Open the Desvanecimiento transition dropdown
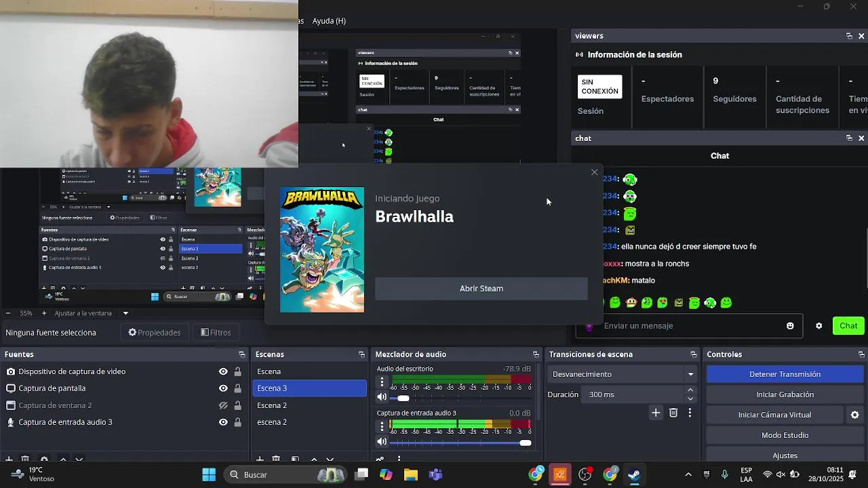 623,374
